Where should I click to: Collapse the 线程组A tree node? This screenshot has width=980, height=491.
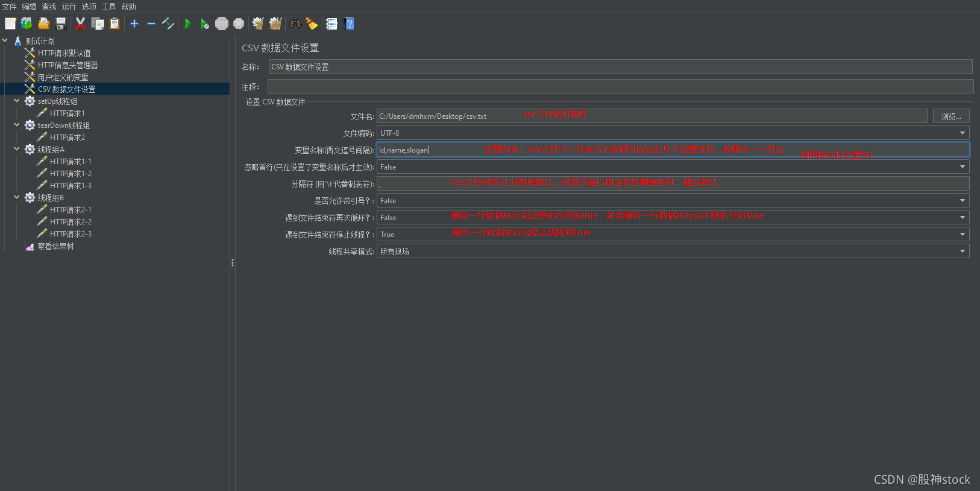tap(17, 149)
